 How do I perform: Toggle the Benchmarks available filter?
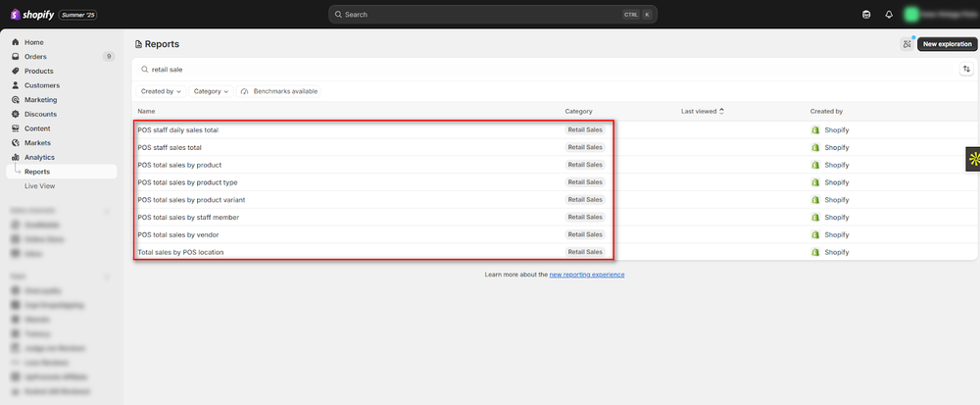tap(278, 91)
